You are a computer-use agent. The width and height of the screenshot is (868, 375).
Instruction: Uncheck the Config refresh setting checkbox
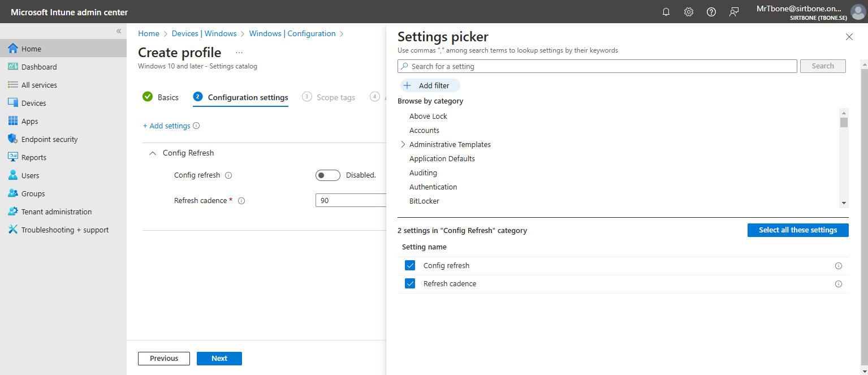click(x=410, y=265)
